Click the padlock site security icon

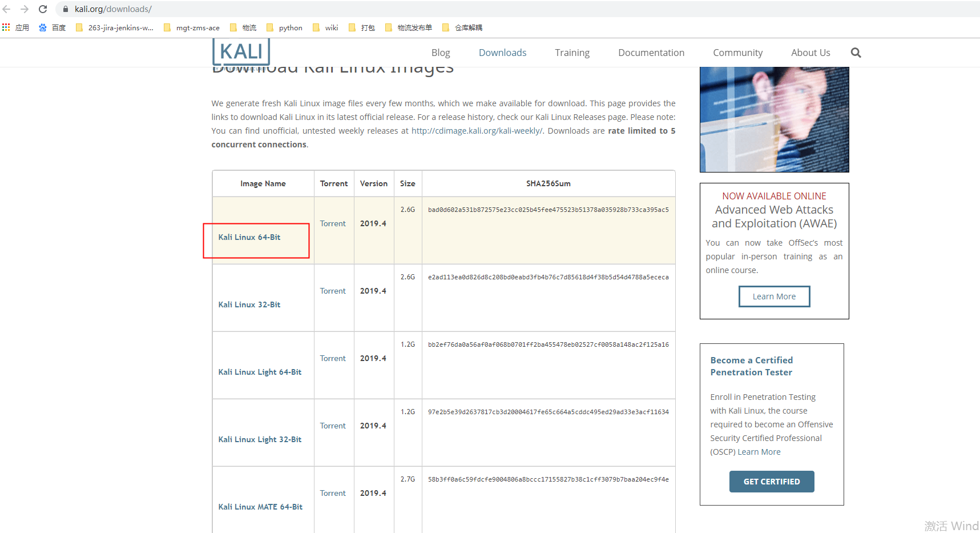(x=66, y=9)
